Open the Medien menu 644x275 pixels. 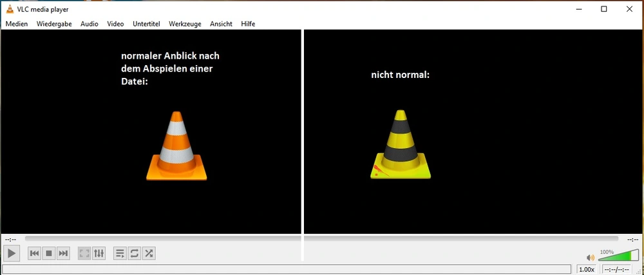(17, 24)
